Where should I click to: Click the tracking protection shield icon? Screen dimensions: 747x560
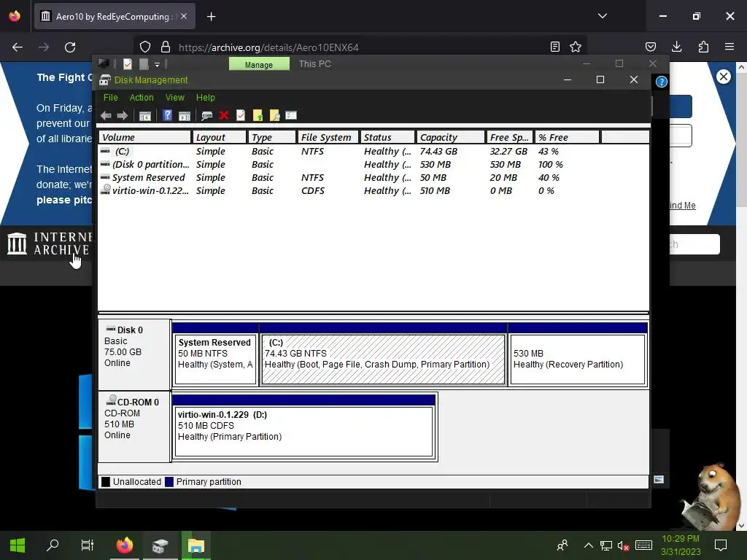145,47
